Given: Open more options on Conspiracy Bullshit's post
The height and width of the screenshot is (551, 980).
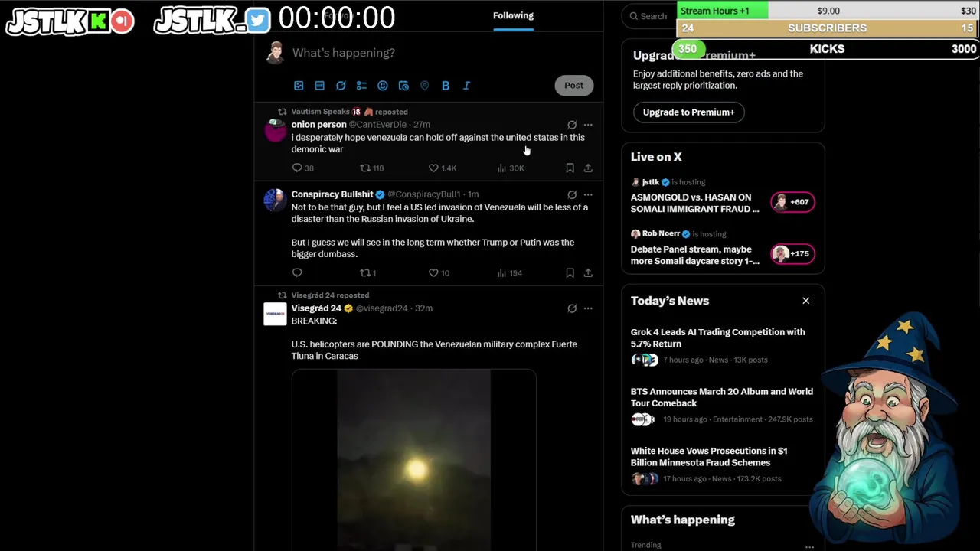Looking at the screenshot, I should pyautogui.click(x=588, y=194).
